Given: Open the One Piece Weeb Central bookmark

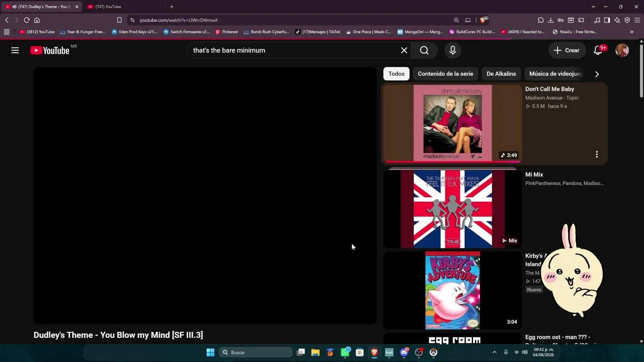Looking at the screenshot, I should click(x=368, y=32).
